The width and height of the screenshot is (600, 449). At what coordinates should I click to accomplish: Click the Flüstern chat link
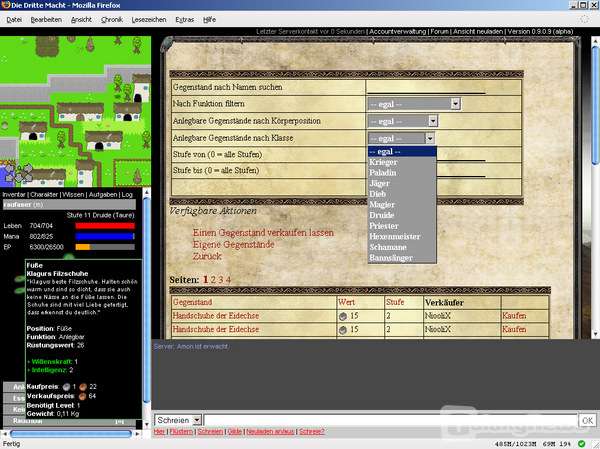(x=181, y=432)
